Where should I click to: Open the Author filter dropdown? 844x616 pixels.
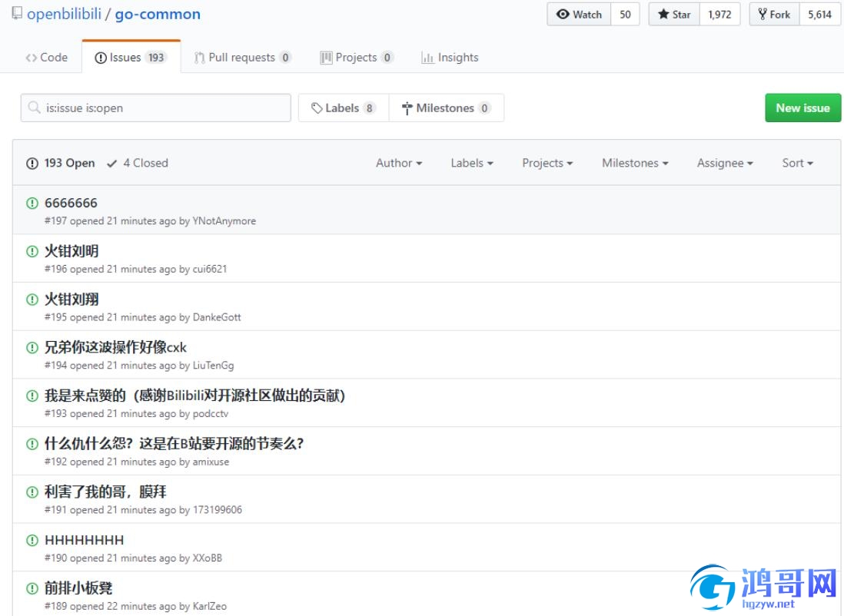(399, 163)
